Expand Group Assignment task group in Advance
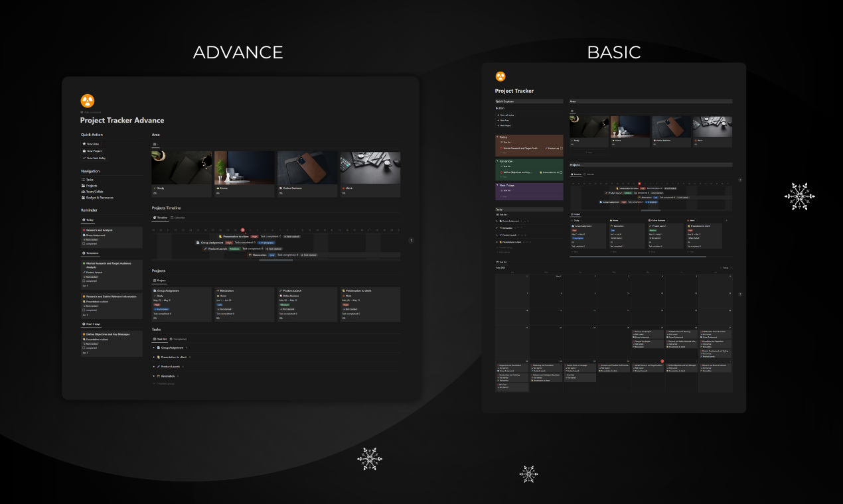This screenshot has width=843, height=504. [x=154, y=347]
